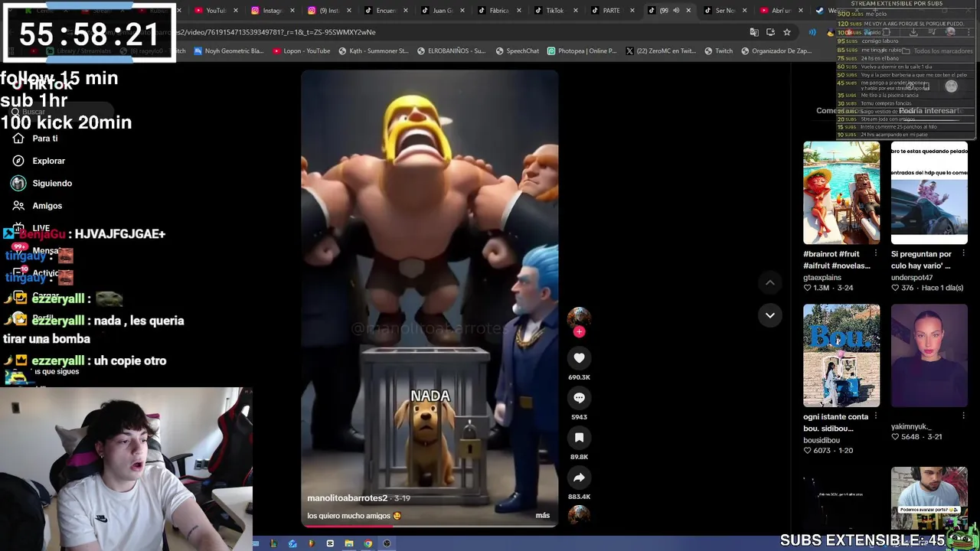Open the yakimnyuk._ video thumbnail
This screenshot has height=551, width=980.
tap(929, 356)
